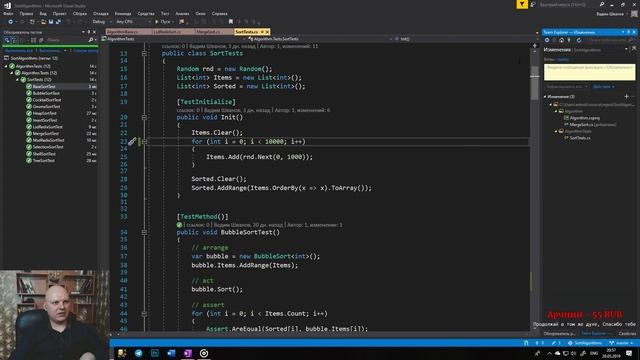Collapse the Изменения changes section
640x360 pixels.
click(545, 97)
